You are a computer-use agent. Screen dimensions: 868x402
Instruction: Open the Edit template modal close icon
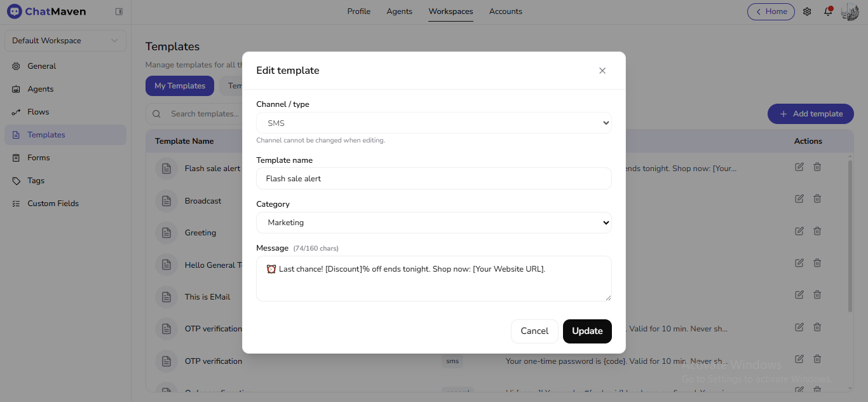coord(602,70)
